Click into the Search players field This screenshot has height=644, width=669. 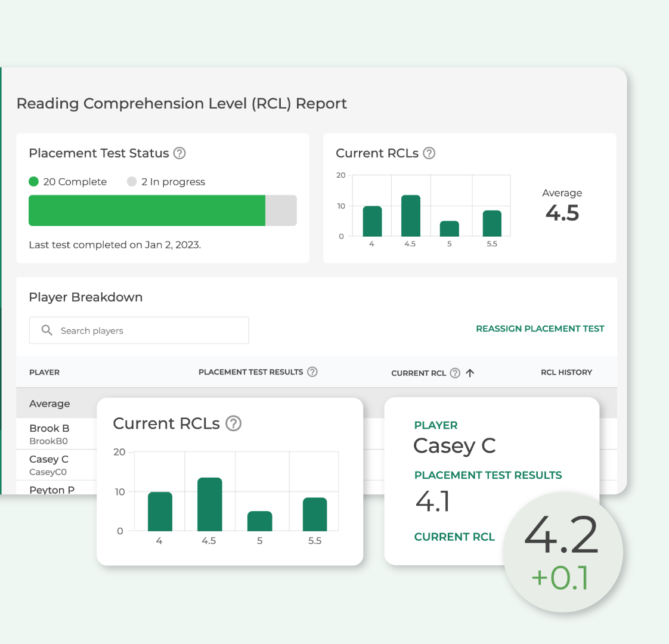[139, 330]
